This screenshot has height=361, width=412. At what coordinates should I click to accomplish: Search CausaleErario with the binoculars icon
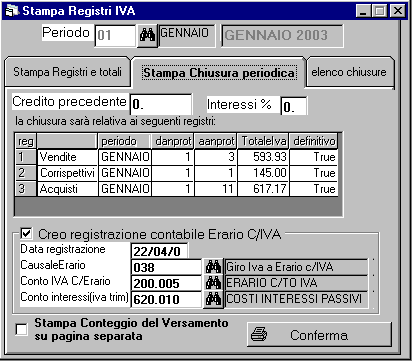tap(213, 267)
